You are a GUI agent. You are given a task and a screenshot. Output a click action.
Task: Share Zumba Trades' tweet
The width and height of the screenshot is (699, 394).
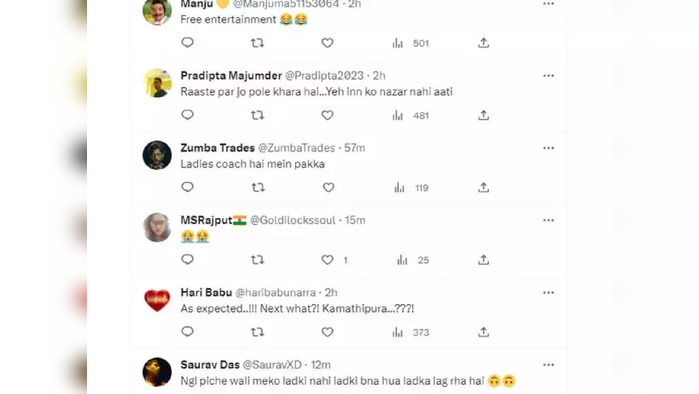484,187
